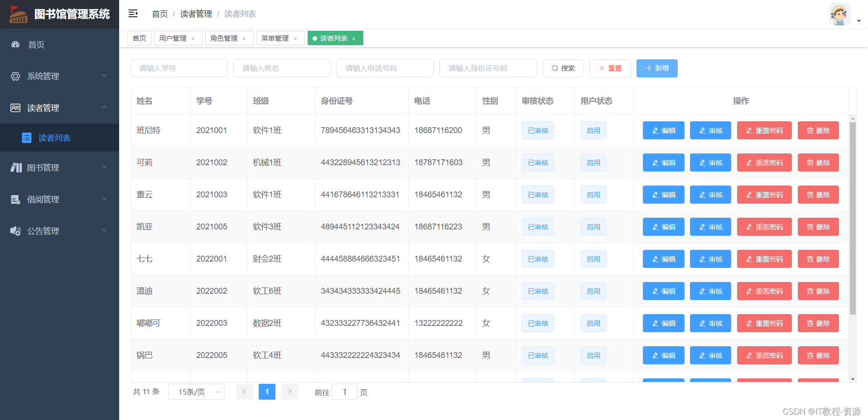Edit reader 班尼特
868x420 pixels.
[663, 130]
